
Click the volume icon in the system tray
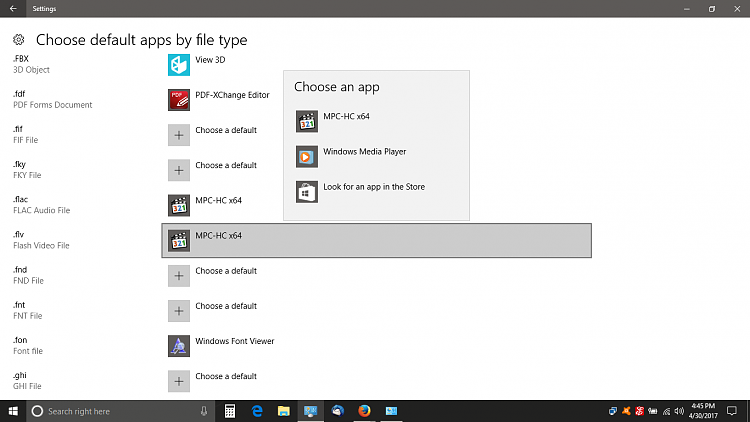coord(679,411)
